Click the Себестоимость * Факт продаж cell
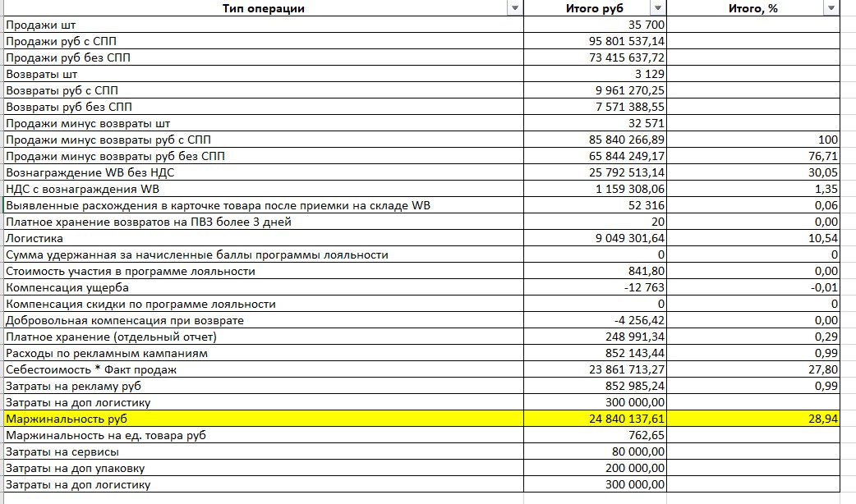This screenshot has width=856, height=504. [x=264, y=369]
